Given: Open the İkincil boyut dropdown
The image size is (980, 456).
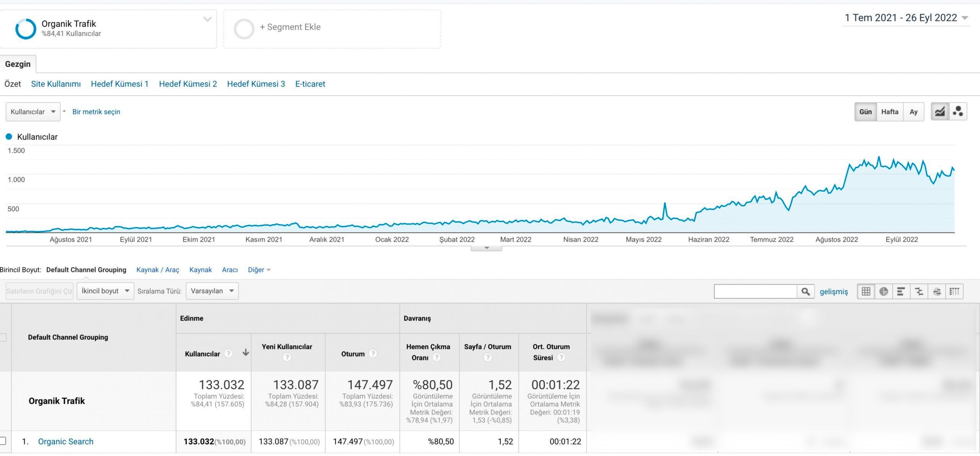Looking at the screenshot, I should (105, 291).
